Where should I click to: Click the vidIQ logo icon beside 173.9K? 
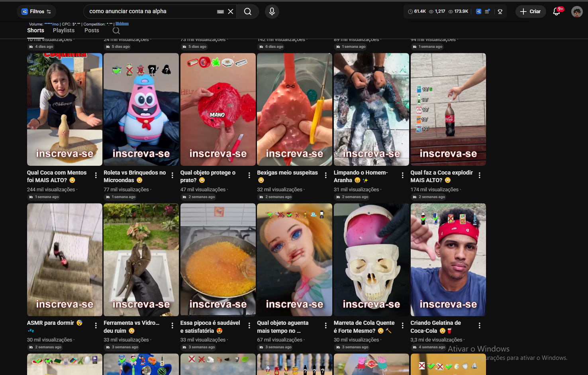478,12
